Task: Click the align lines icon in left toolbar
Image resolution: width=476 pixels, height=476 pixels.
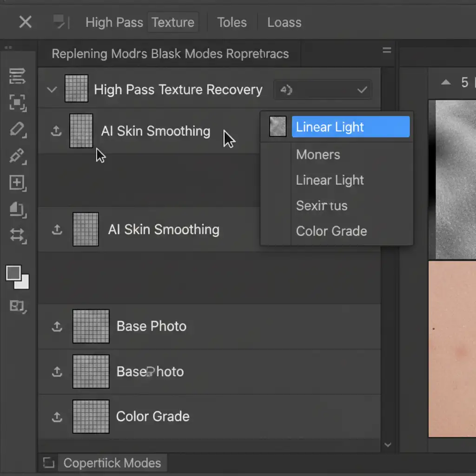Action: tap(17, 76)
